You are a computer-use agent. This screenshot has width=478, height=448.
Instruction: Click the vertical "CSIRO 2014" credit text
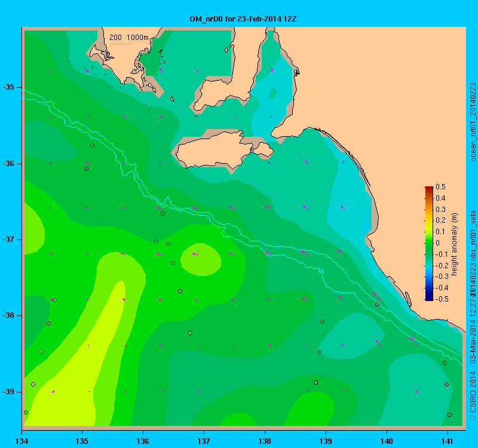[473, 391]
